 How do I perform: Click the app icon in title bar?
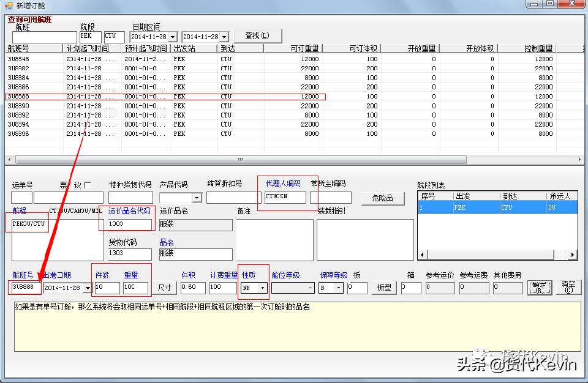click(x=8, y=6)
